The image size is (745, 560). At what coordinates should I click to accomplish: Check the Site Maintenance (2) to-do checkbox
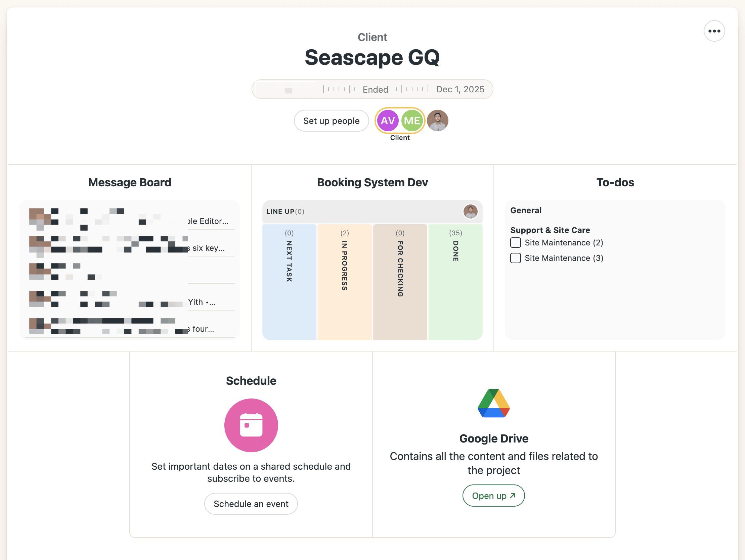(x=515, y=243)
